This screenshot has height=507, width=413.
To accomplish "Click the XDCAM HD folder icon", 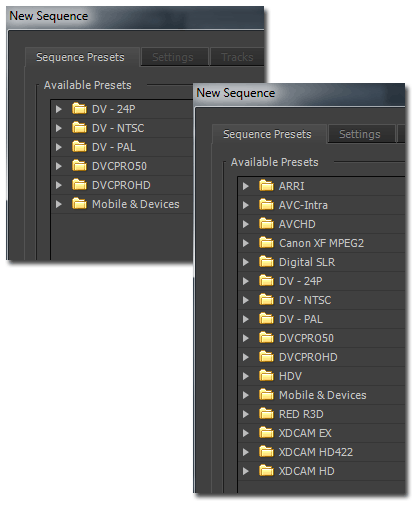I will [266, 470].
